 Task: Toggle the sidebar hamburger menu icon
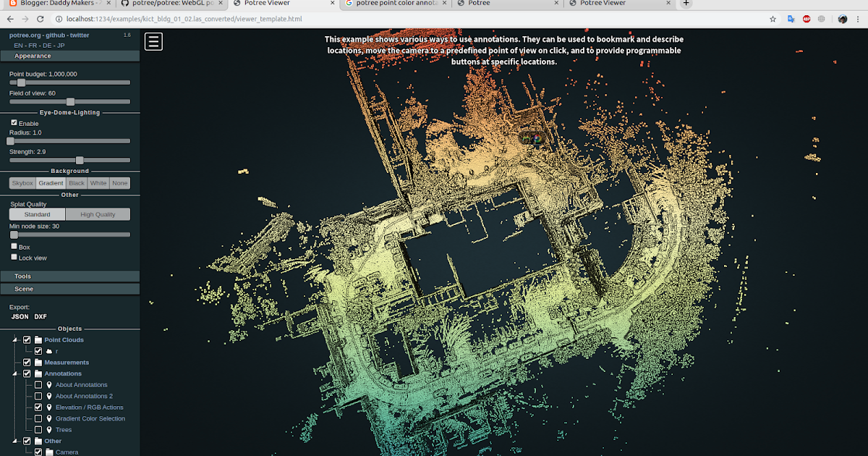coord(153,41)
